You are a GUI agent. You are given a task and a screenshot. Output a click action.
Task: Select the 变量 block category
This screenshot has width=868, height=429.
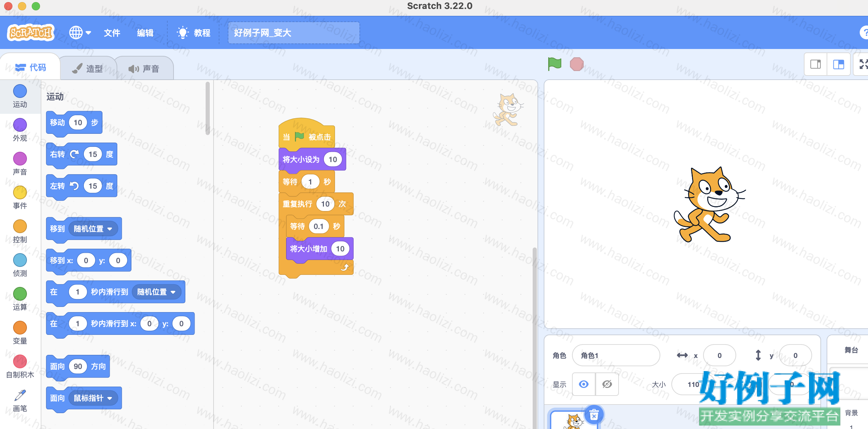pos(20,333)
